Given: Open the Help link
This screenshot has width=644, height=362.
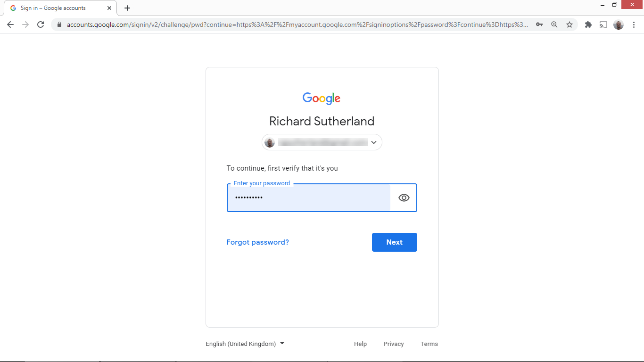Looking at the screenshot, I should pyautogui.click(x=360, y=344).
